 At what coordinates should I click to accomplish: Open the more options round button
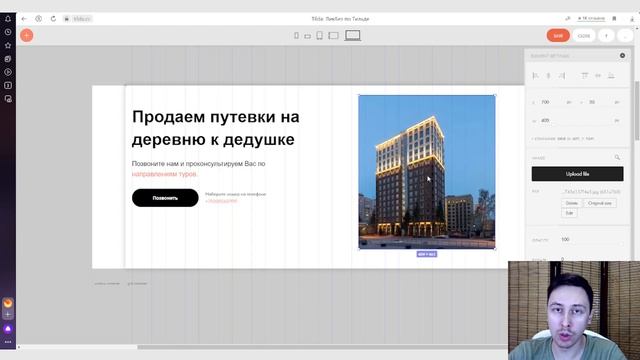coord(624,36)
